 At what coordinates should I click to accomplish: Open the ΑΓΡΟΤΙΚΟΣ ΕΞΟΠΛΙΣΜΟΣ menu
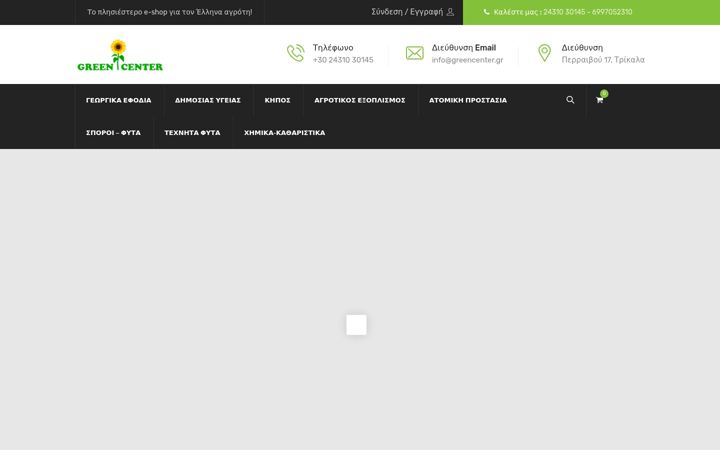pos(360,100)
